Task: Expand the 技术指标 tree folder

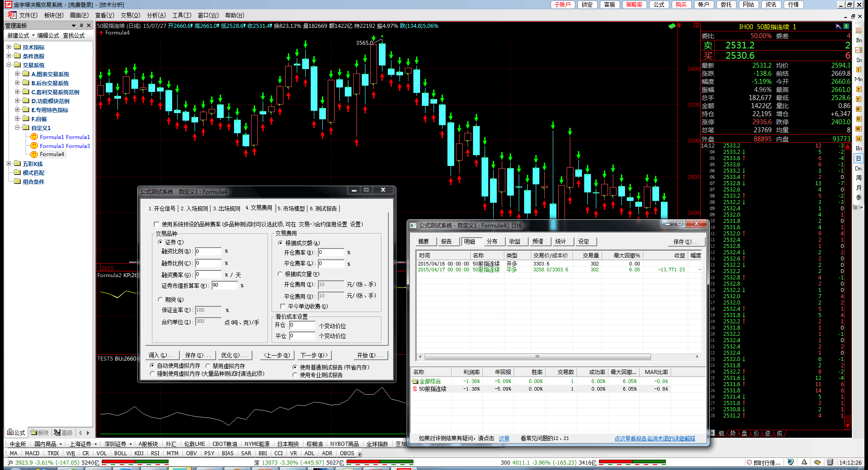Action: click(x=9, y=47)
